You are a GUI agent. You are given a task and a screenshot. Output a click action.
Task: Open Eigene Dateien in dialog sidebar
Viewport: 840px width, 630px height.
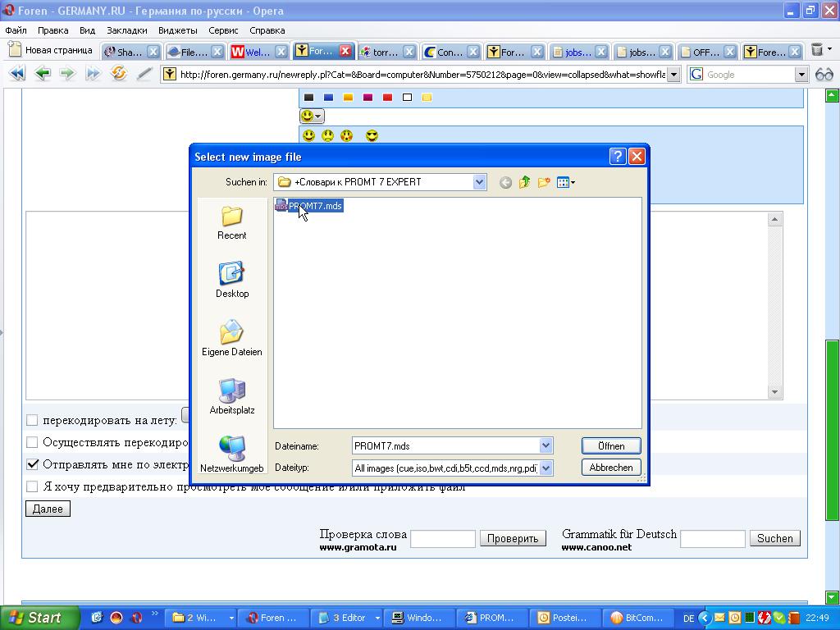click(x=232, y=338)
